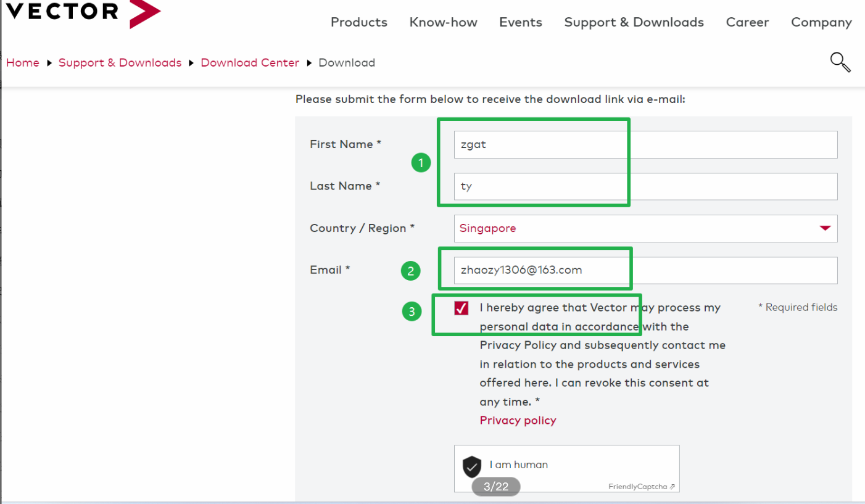This screenshot has height=504, width=865.
Task: Go to the Home breadcrumb link
Action: point(23,62)
